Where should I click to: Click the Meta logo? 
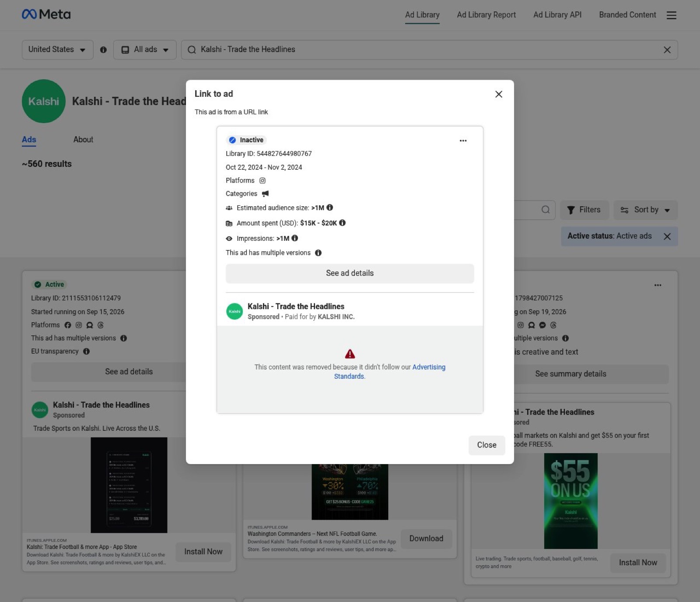(46, 14)
